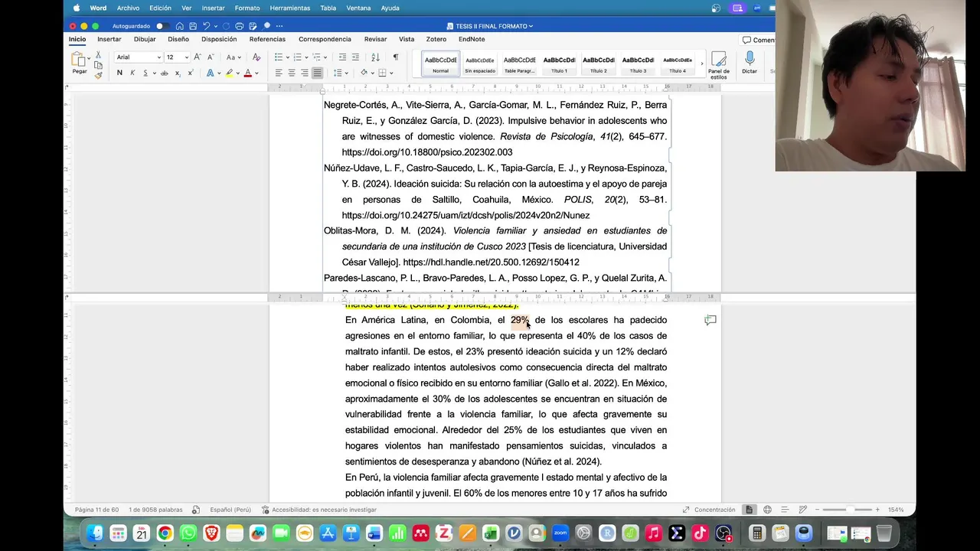Toggle subscript formatting

click(x=177, y=73)
